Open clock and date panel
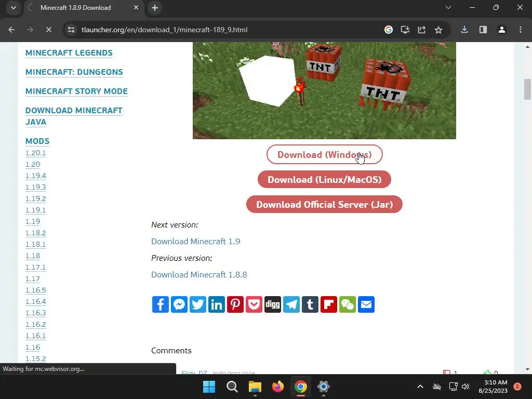The image size is (532, 399). 493,387
